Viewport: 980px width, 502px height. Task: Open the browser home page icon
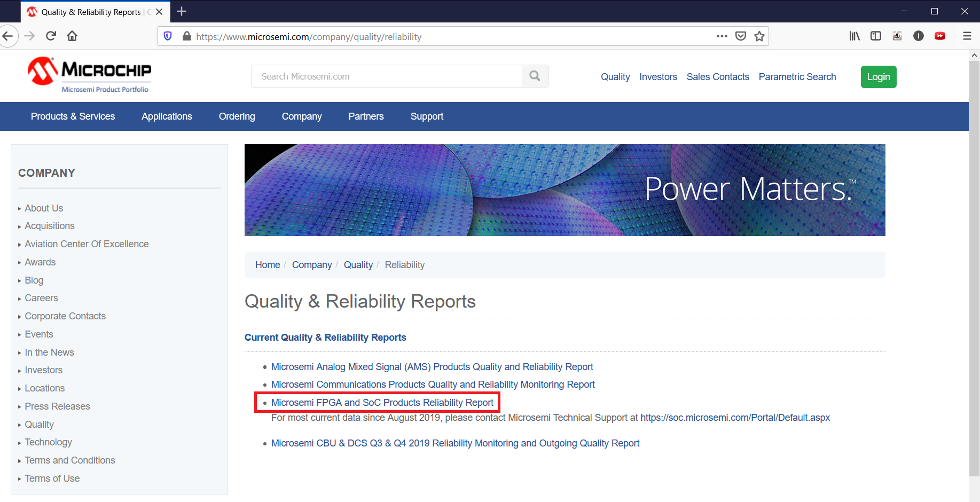(x=72, y=36)
